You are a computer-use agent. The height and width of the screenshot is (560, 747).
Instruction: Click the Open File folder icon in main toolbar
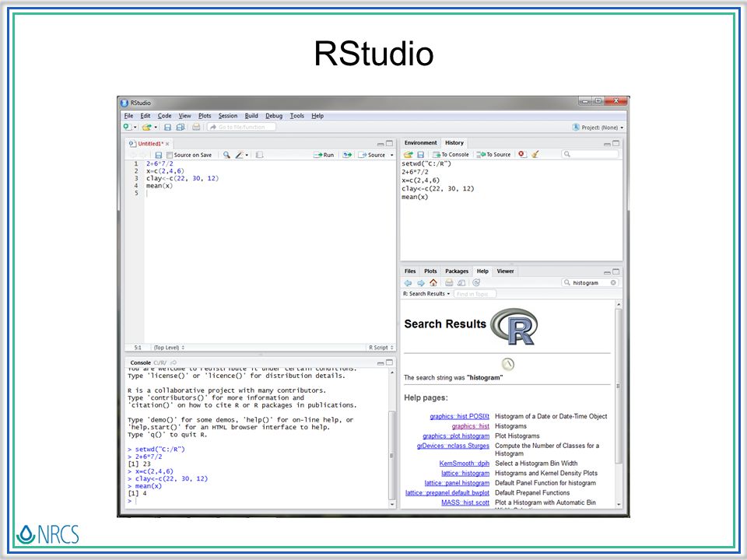pos(147,127)
